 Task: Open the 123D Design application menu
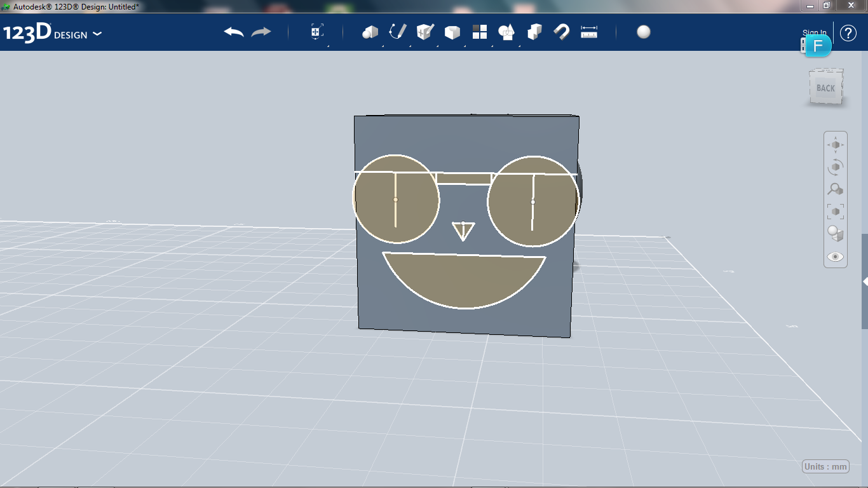[x=52, y=33]
